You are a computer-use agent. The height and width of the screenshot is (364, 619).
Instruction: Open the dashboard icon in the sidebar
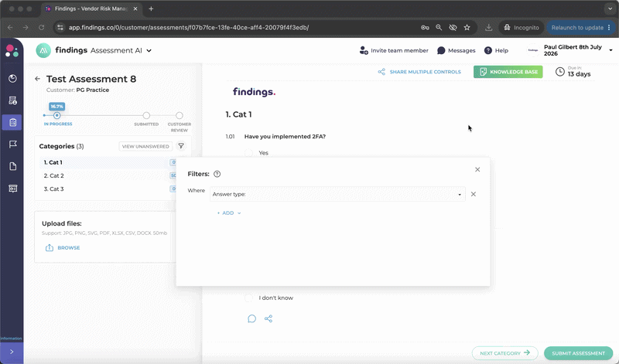pyautogui.click(x=12, y=79)
